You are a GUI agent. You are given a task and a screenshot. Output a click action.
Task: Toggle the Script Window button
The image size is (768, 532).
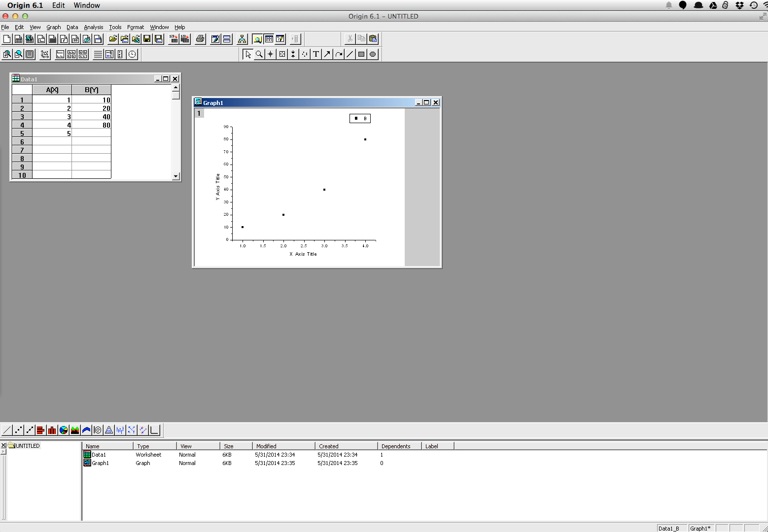coord(280,39)
